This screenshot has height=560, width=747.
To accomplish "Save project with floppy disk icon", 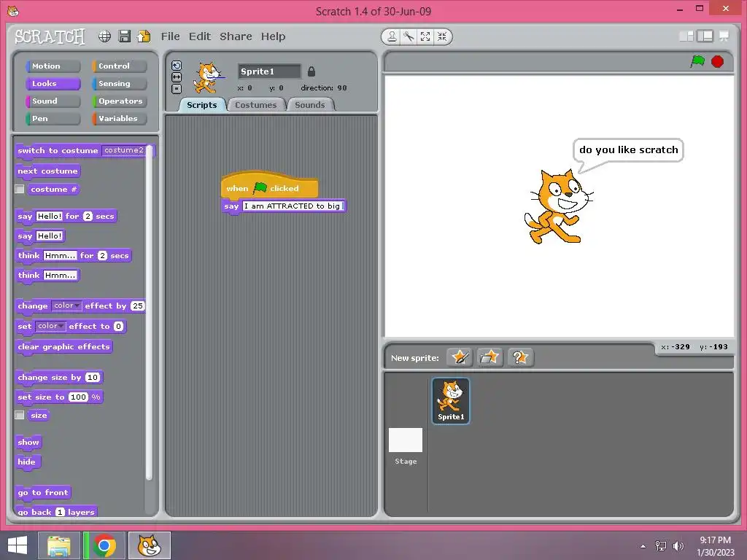I will coord(124,36).
